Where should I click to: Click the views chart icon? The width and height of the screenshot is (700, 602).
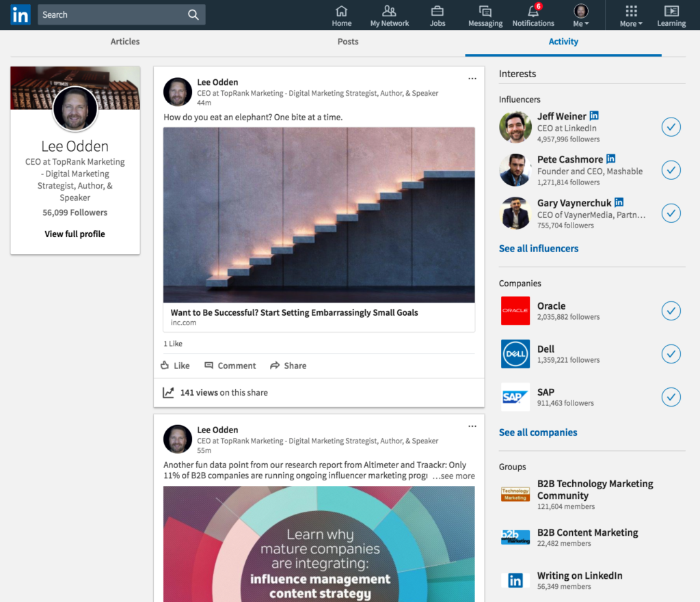(x=168, y=392)
